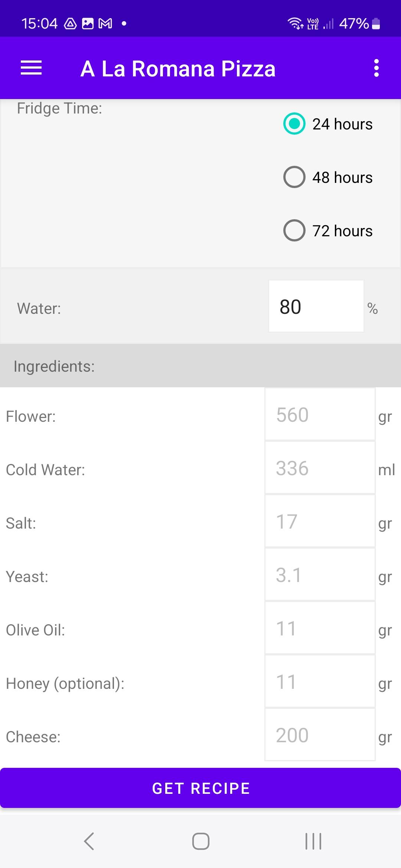Image resolution: width=401 pixels, height=868 pixels.
Task: Tap the Gmail notification icon in status bar
Action: tap(105, 24)
